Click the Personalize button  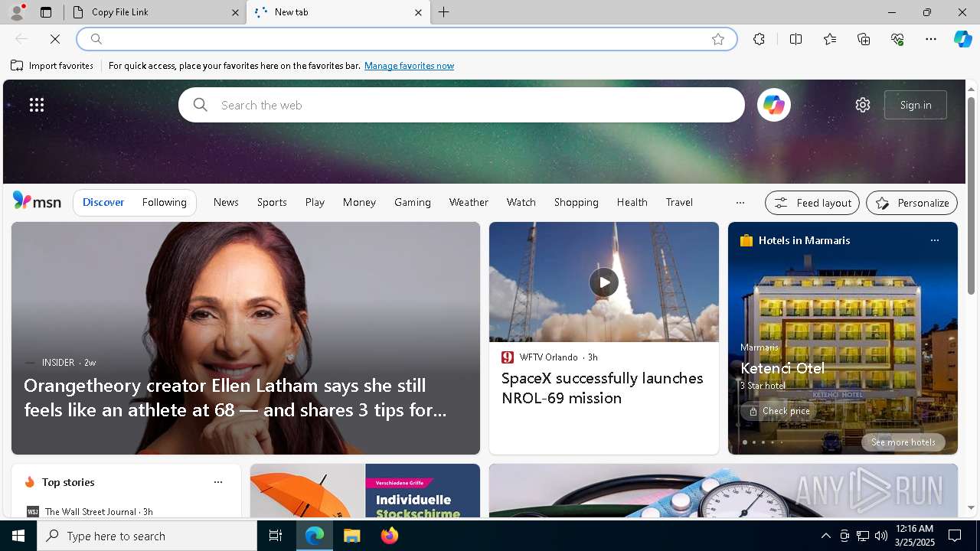[912, 203]
